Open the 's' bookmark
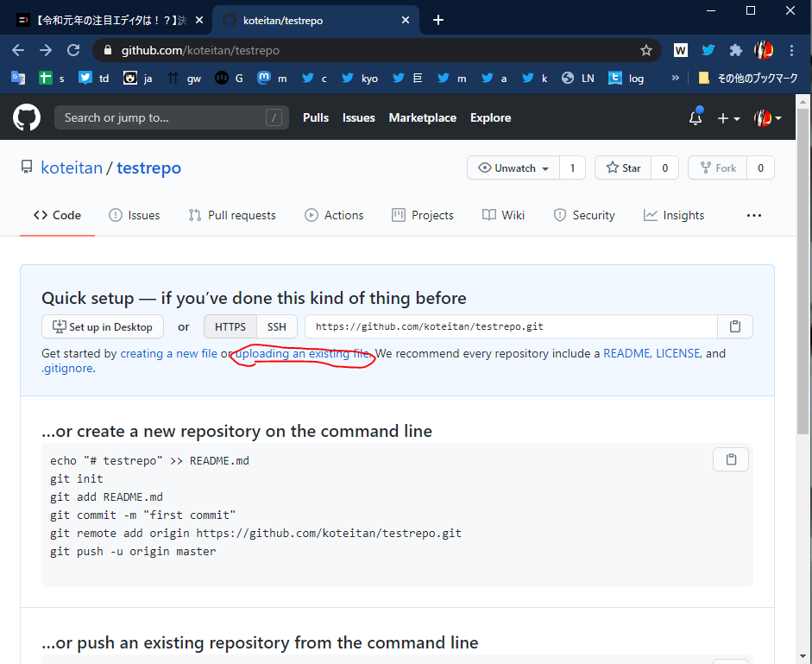 point(52,78)
